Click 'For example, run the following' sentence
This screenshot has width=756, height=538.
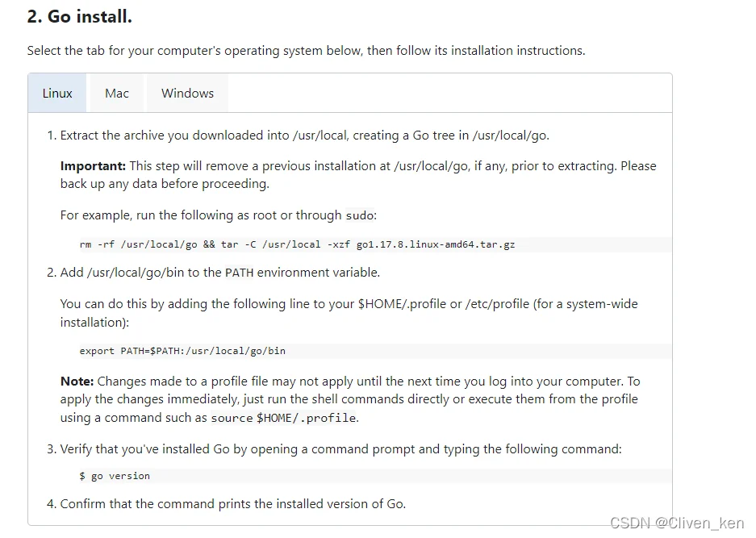click(219, 215)
